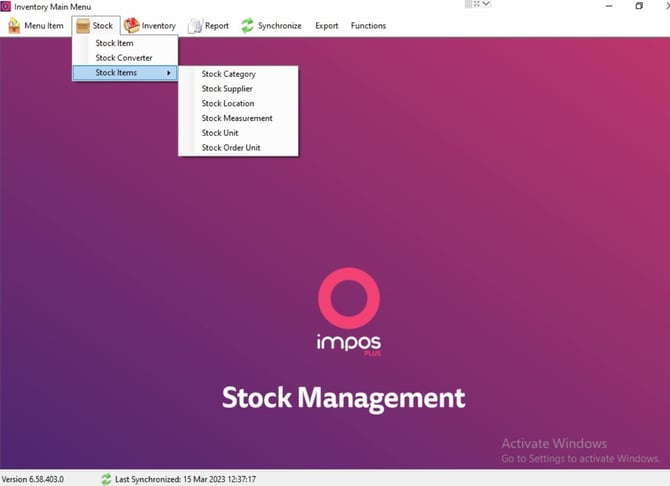Viewport: 670px width, 486px height.
Task: Click the small grid icon in title bar
Action: tap(469, 4)
